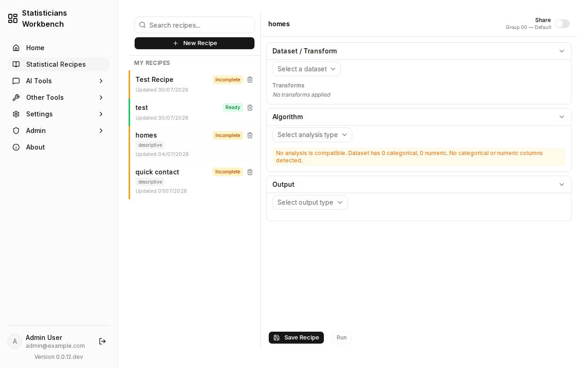Open Statistical Recipes in the sidebar

58,64
